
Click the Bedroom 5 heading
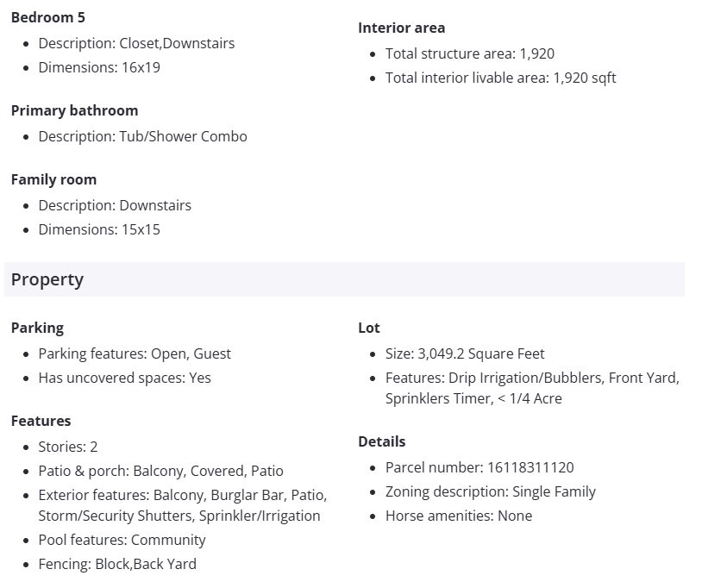pyautogui.click(x=48, y=17)
